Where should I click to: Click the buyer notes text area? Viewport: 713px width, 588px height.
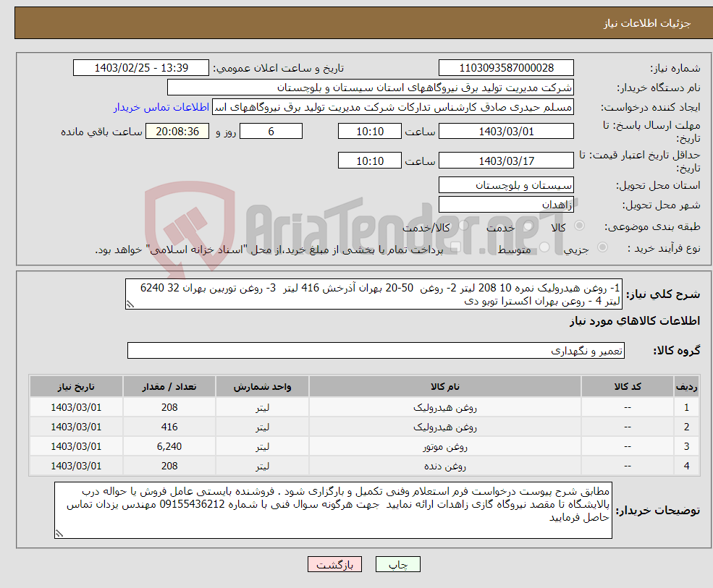(x=333, y=511)
